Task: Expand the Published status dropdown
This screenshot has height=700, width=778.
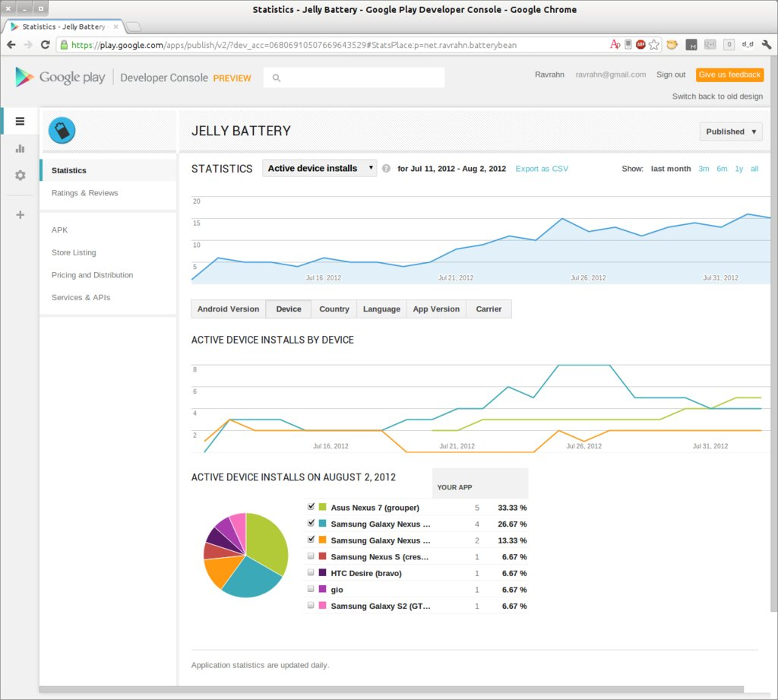Action: click(731, 131)
